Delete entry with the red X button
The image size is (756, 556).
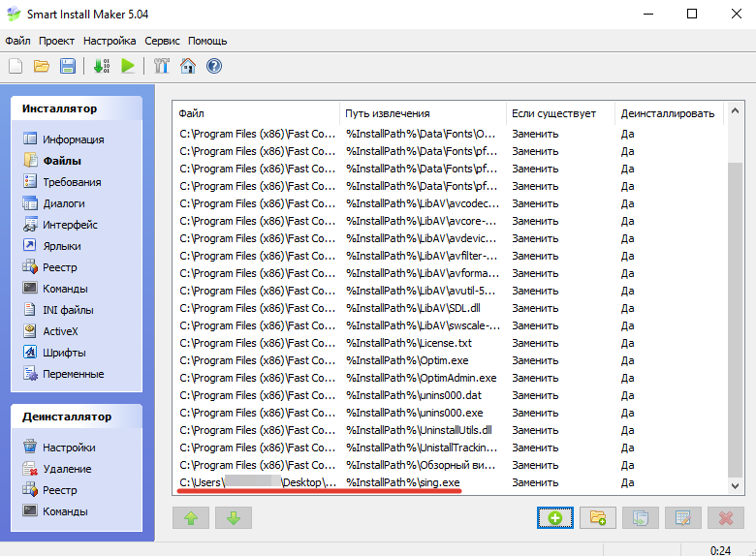(x=726, y=518)
